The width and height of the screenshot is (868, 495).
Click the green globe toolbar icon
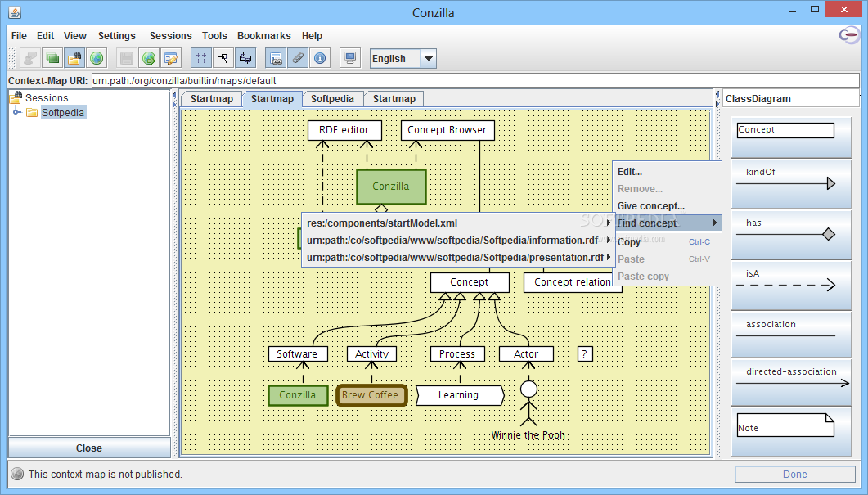coord(97,58)
